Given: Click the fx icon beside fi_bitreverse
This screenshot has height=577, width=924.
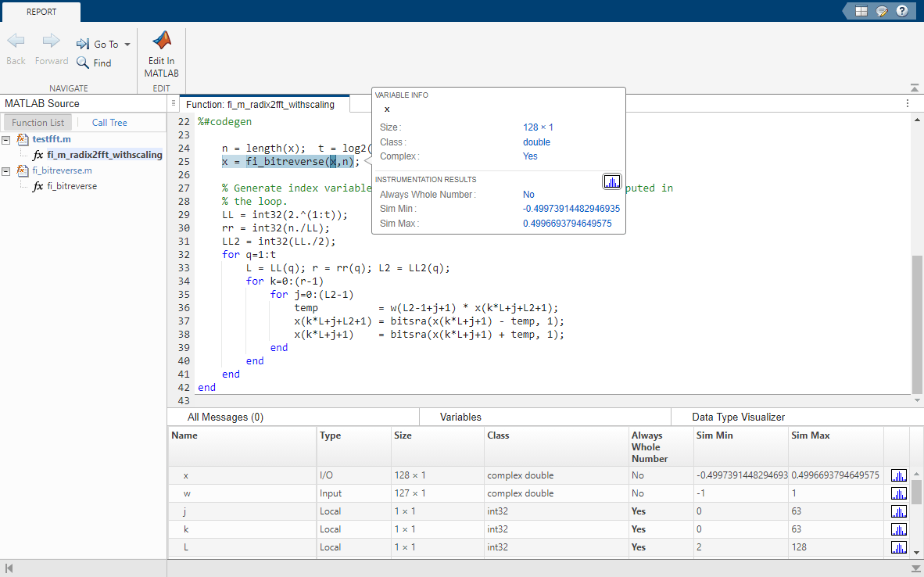Looking at the screenshot, I should 38,186.
